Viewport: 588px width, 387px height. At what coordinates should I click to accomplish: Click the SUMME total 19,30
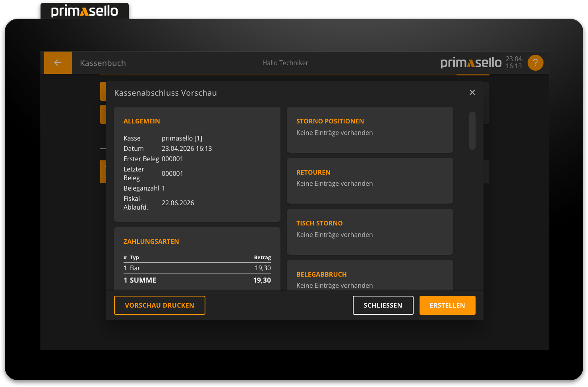(262, 280)
